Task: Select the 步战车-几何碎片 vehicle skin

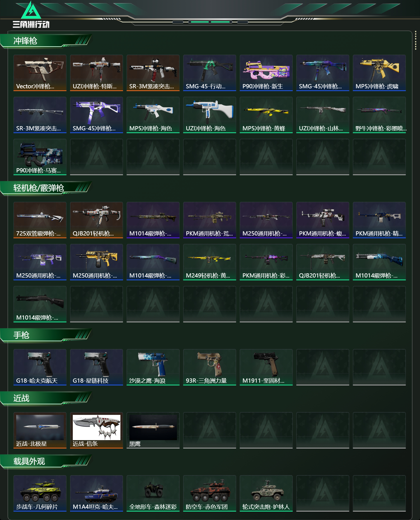Action: coord(40,493)
